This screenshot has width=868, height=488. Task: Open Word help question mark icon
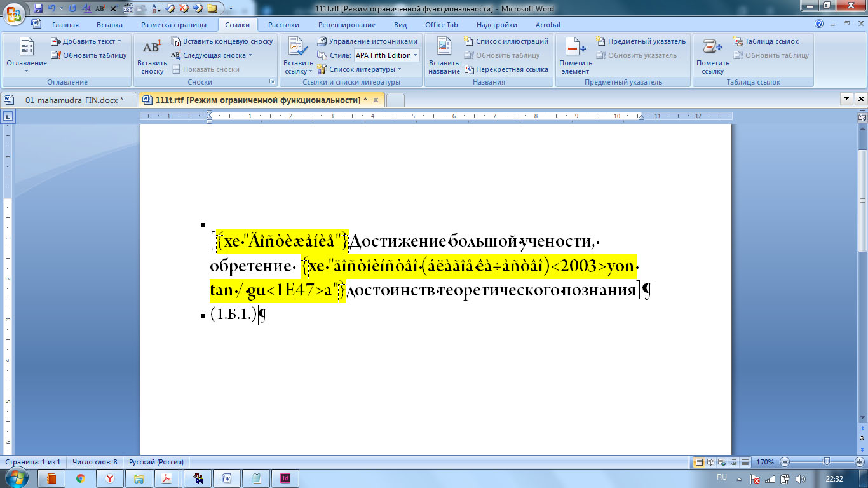tap(819, 24)
